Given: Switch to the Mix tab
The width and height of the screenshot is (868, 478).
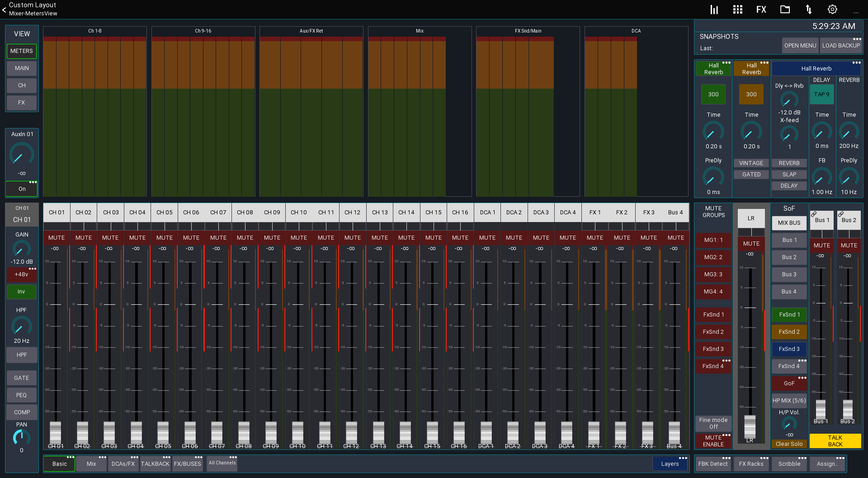Looking at the screenshot, I should point(91,464).
